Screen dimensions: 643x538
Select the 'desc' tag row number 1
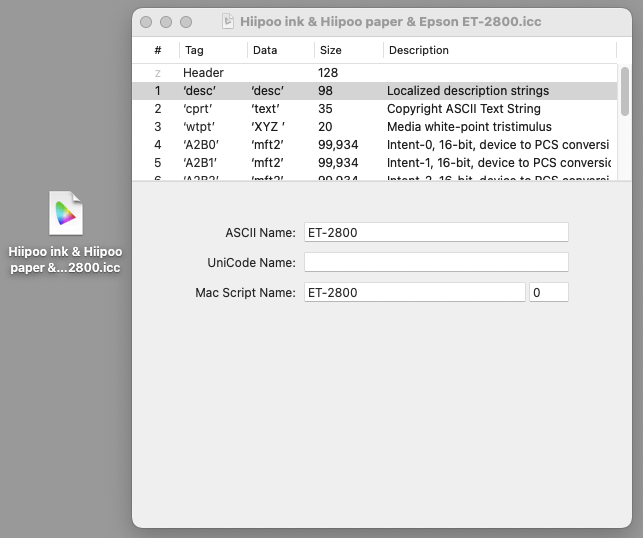tap(374, 91)
